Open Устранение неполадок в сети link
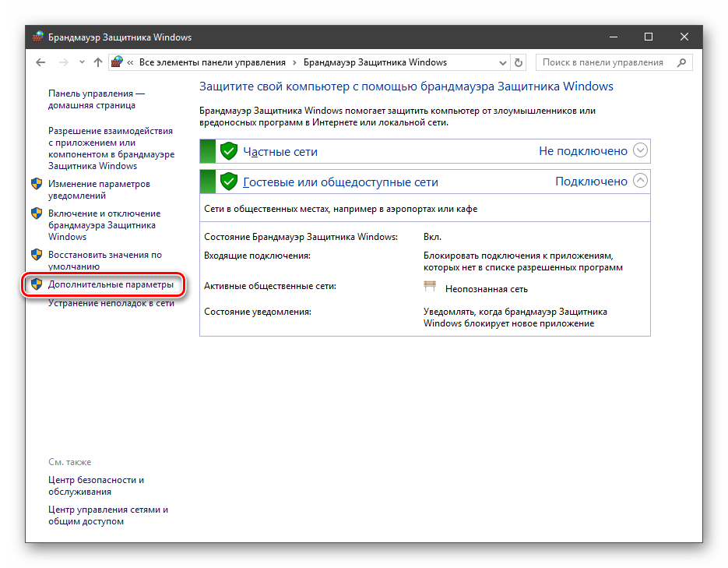The image size is (728, 568). click(x=111, y=303)
